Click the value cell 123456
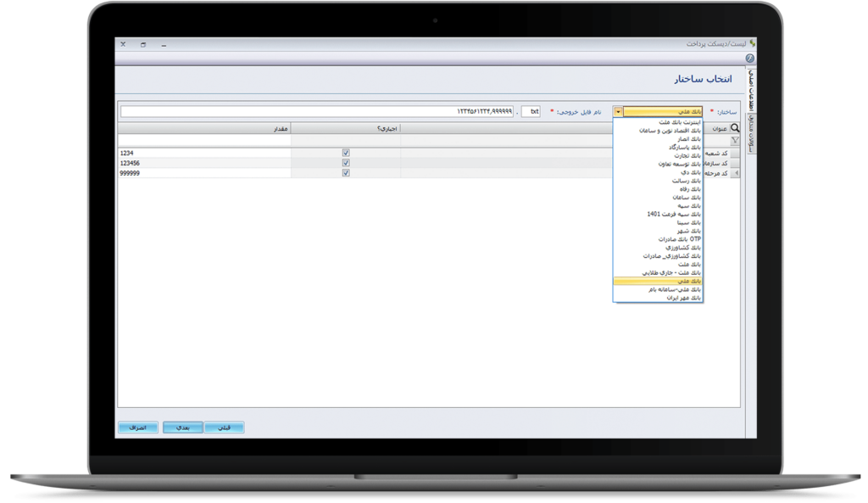 pyautogui.click(x=204, y=163)
